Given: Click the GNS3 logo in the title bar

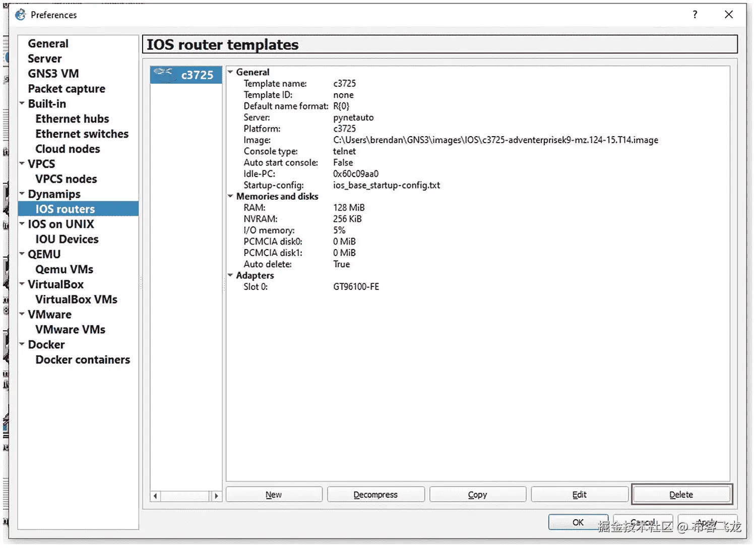Looking at the screenshot, I should coord(20,15).
